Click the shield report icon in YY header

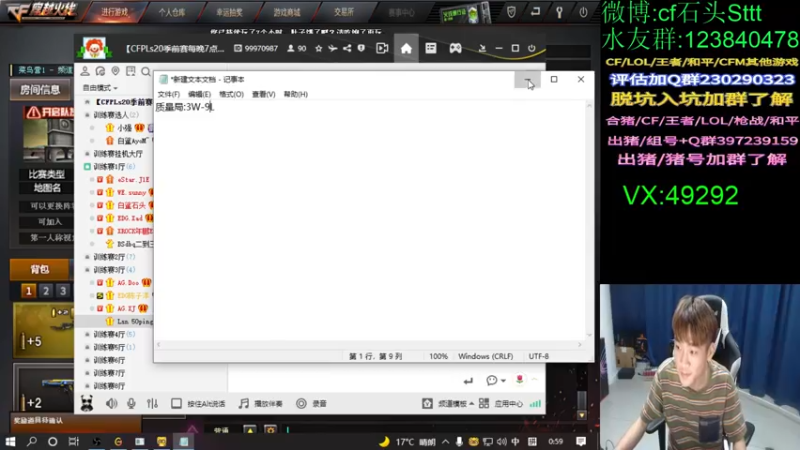[361, 48]
